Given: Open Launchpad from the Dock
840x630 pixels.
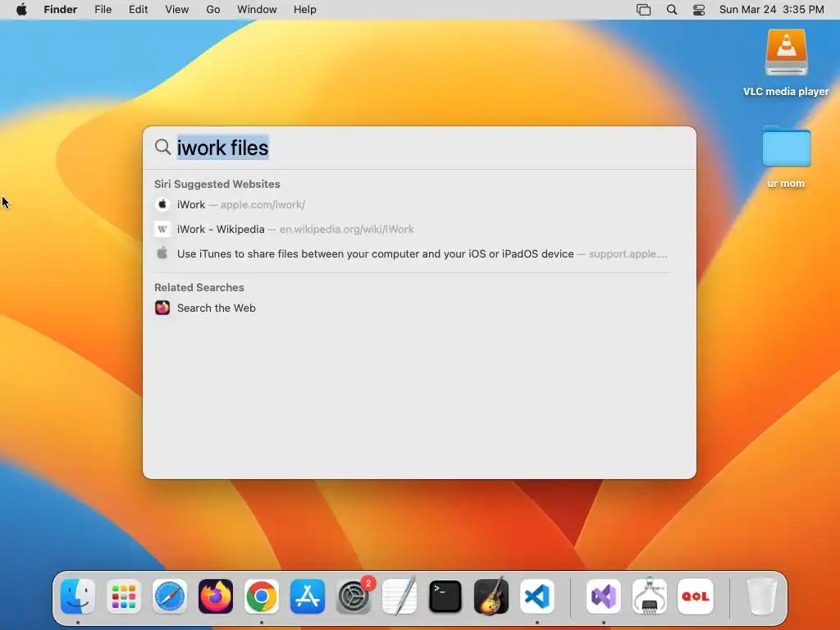Looking at the screenshot, I should pos(124,596).
